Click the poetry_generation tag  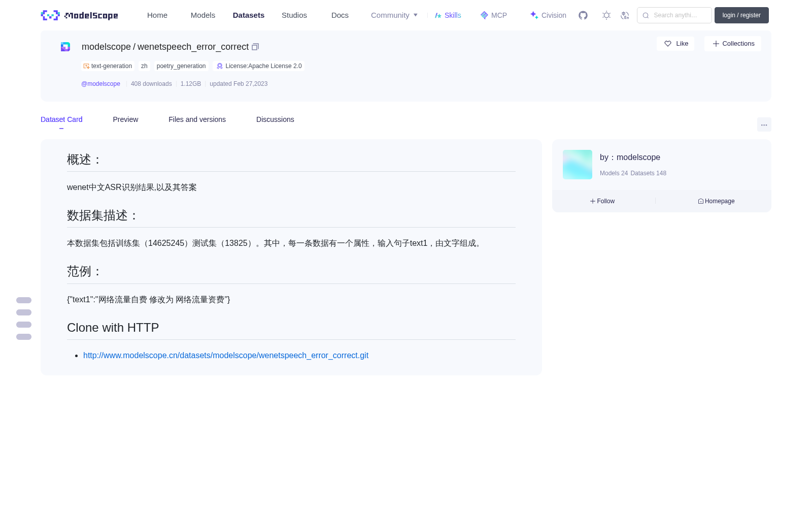[x=181, y=66]
